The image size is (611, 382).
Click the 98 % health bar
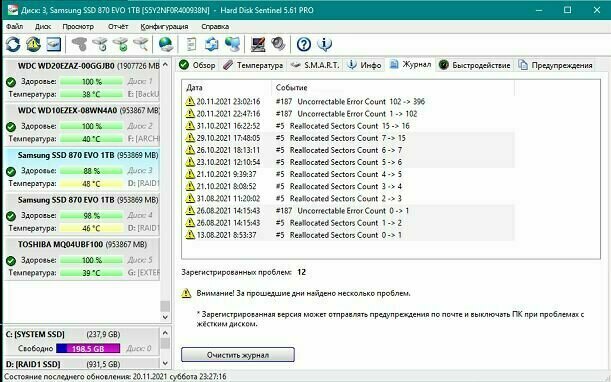pos(91,216)
